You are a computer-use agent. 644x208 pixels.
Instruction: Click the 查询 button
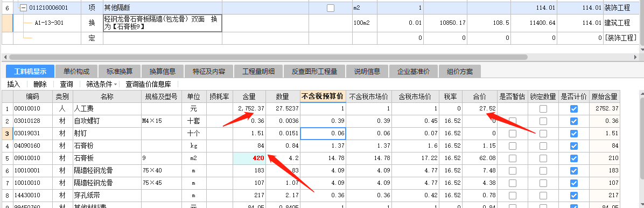[x=67, y=84]
